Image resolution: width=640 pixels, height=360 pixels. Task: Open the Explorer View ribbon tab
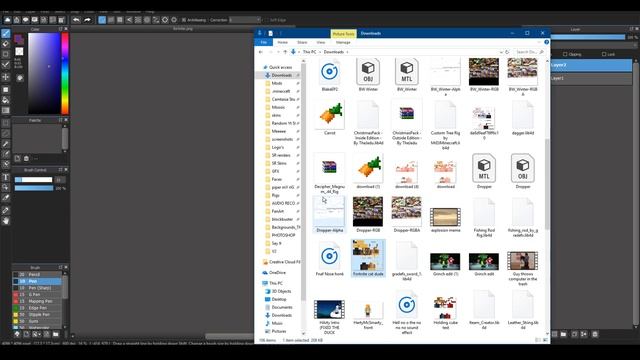tap(321, 42)
